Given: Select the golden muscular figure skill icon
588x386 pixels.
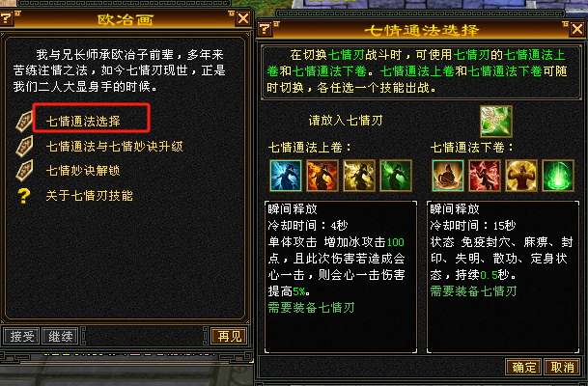Looking at the screenshot, I should tap(521, 176).
